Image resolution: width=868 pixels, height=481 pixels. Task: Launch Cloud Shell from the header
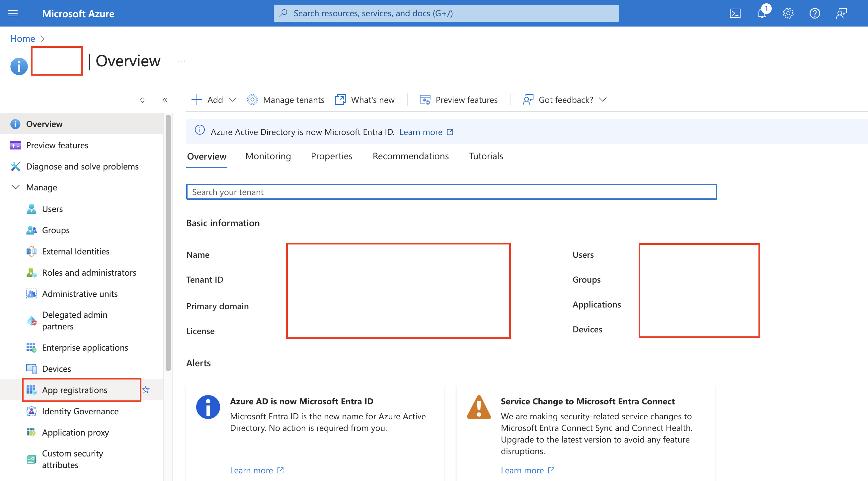tap(735, 14)
